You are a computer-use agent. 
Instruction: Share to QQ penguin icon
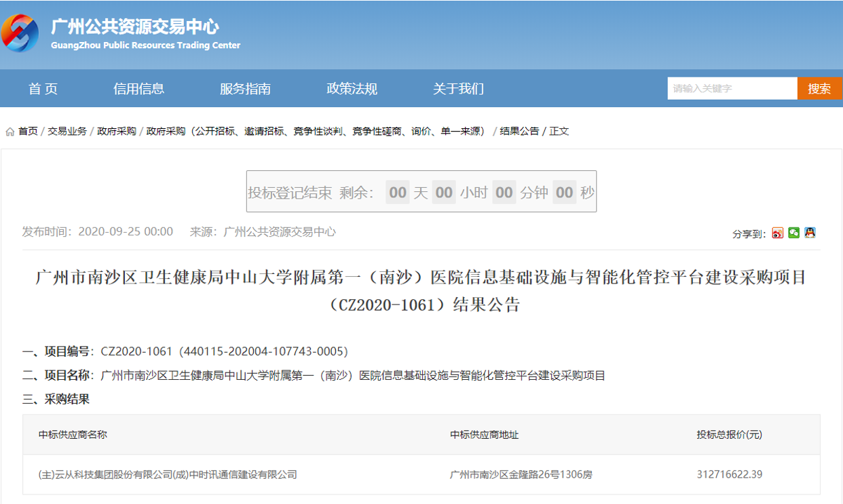(810, 233)
